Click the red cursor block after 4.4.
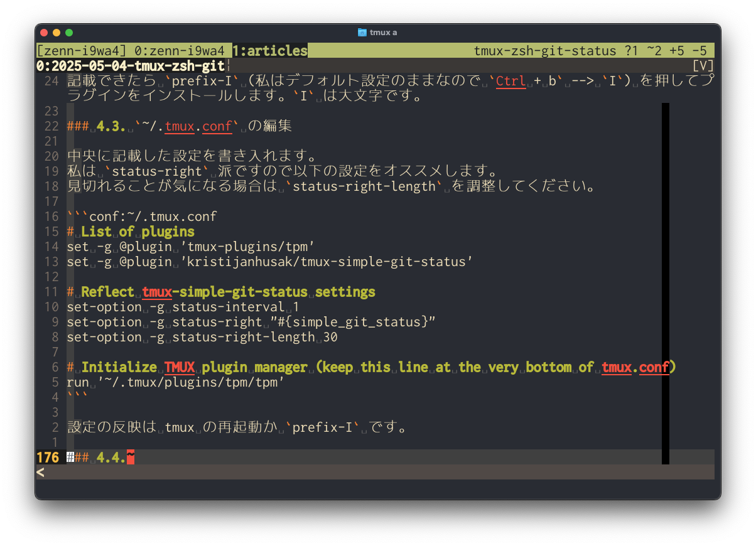This screenshot has height=546, width=756. pos(131,458)
